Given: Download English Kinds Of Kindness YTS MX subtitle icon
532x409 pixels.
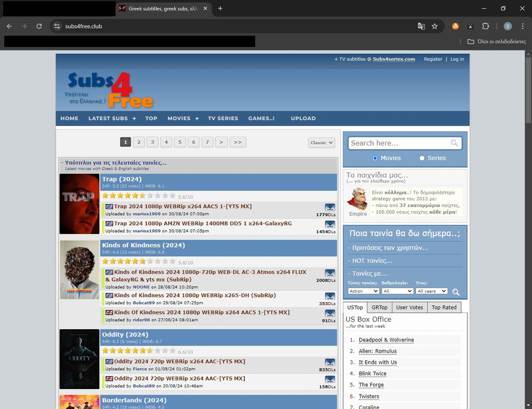Looking at the screenshot, I should coord(330,313).
